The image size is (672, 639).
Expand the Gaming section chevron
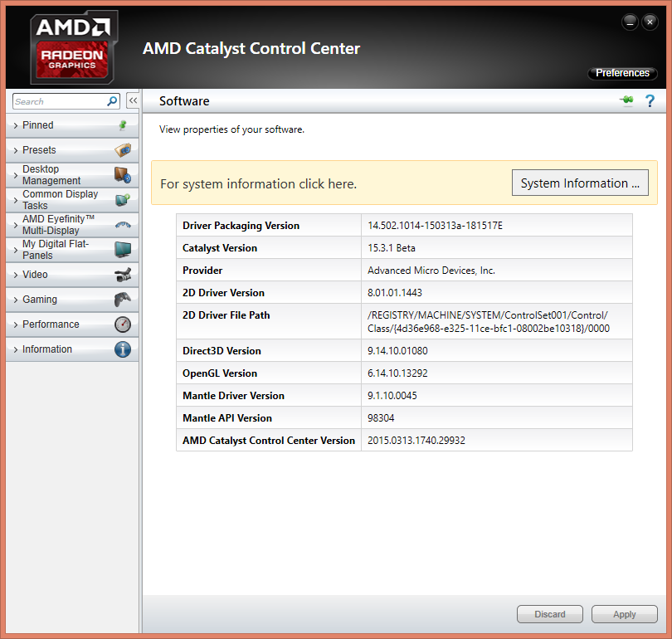[x=16, y=300]
